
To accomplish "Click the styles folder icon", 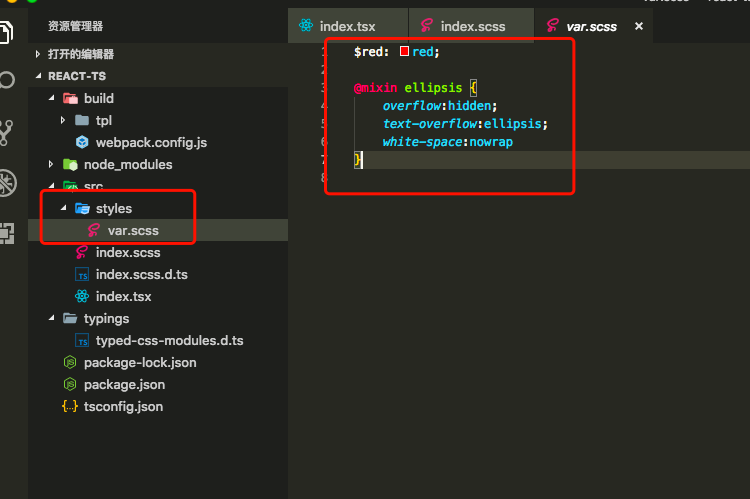I will pos(82,208).
